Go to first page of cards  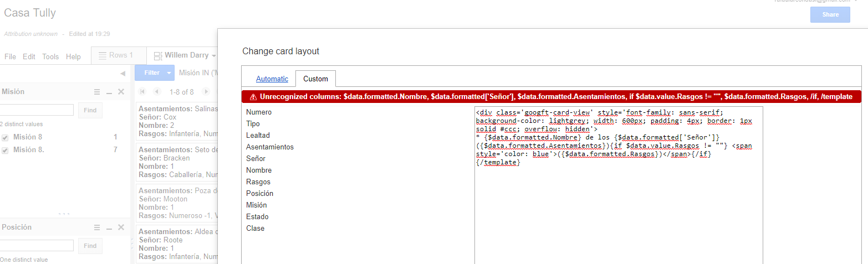coord(143,91)
